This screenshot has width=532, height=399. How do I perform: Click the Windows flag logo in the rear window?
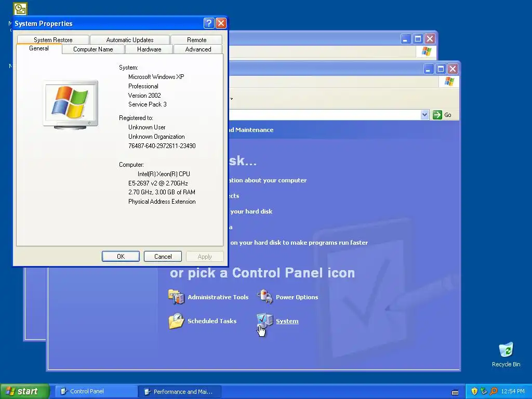coord(426,51)
